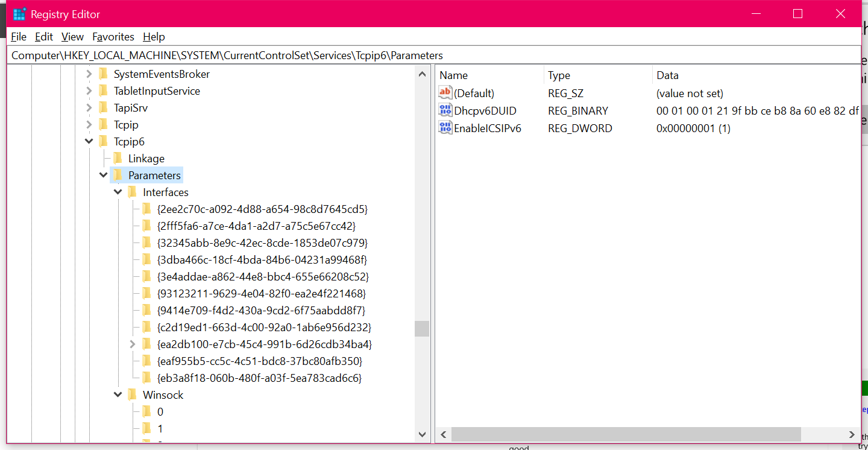Expand the {ea2db100-e7cb-45c4-991b-6d26cdb34ba4} key
Image resolution: width=868 pixels, height=450 pixels.
[133, 344]
